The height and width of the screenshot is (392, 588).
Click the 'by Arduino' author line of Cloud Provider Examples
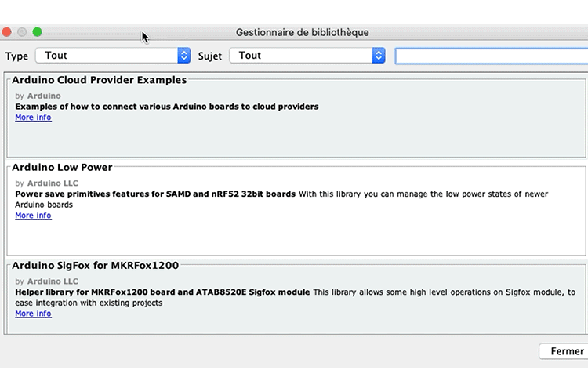[x=38, y=96]
